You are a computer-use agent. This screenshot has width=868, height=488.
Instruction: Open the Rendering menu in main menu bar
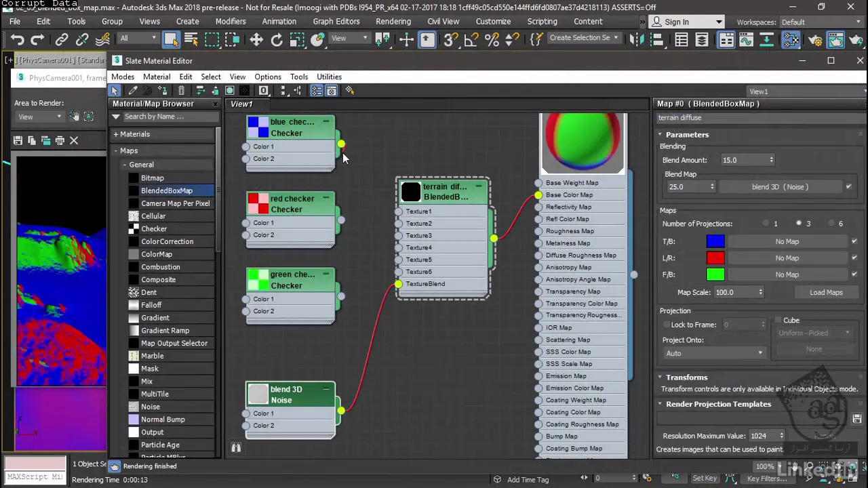[393, 22]
